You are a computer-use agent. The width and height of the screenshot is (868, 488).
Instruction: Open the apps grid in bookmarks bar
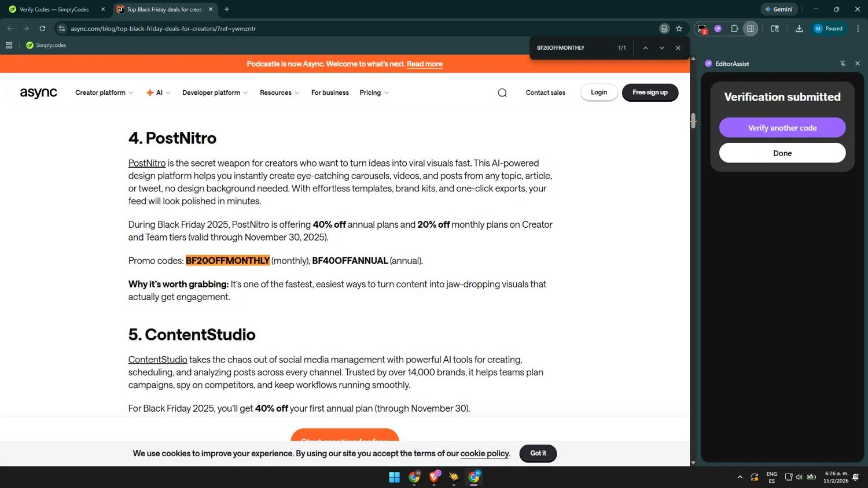[9, 45]
